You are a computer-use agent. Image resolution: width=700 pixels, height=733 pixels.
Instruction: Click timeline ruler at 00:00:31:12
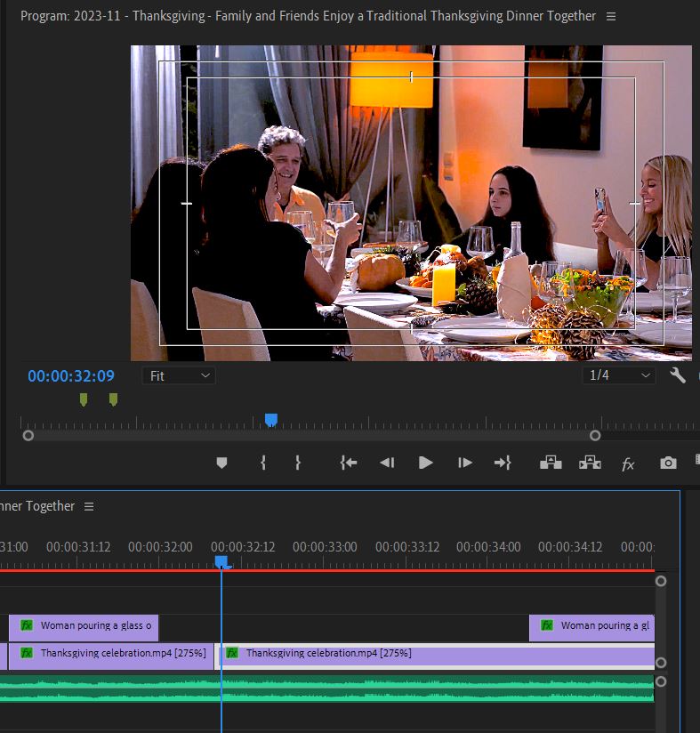(x=78, y=547)
